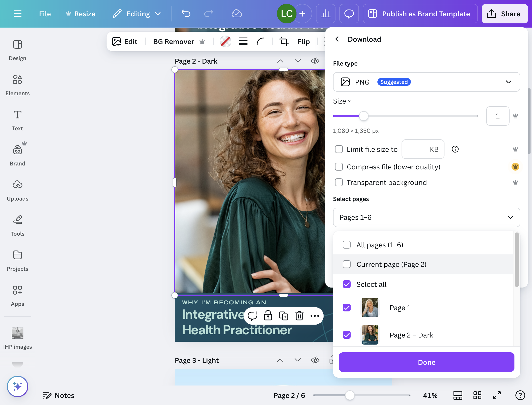Lock the selected element

click(268, 315)
